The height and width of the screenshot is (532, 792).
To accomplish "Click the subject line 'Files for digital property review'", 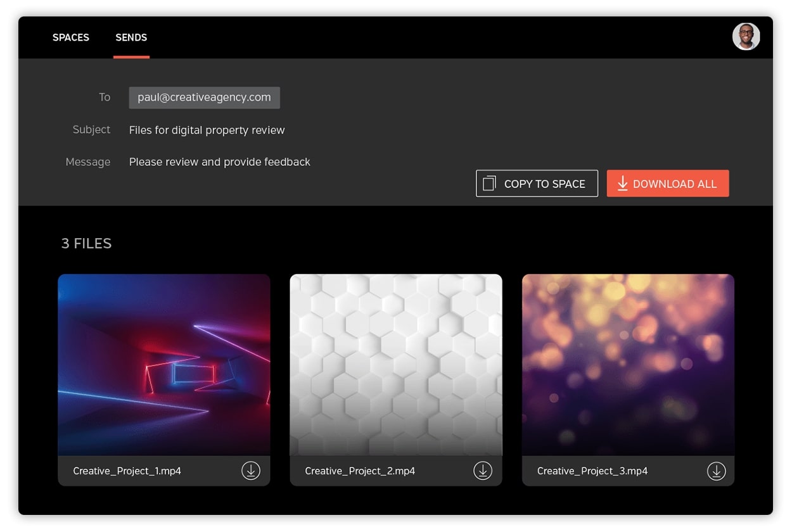I will [207, 130].
